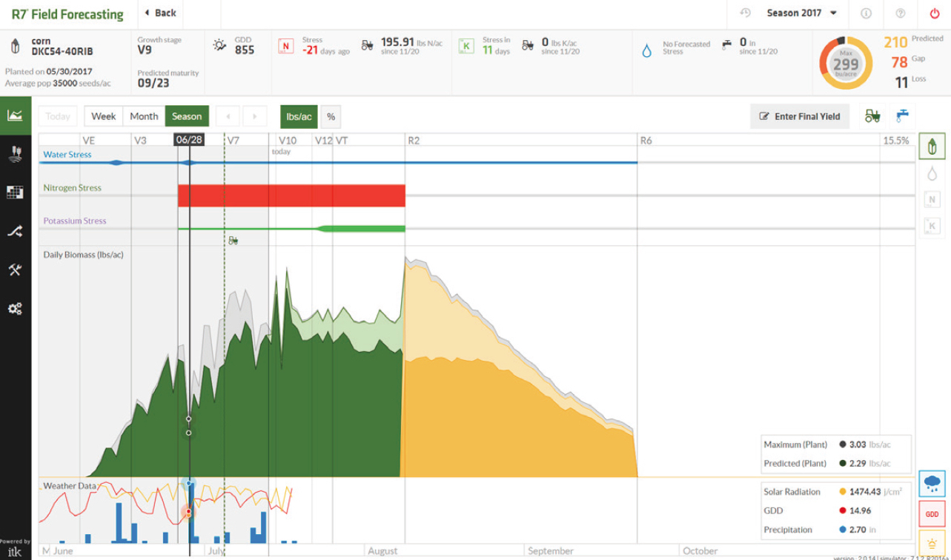Toggle the GDD weather layer

(932, 514)
